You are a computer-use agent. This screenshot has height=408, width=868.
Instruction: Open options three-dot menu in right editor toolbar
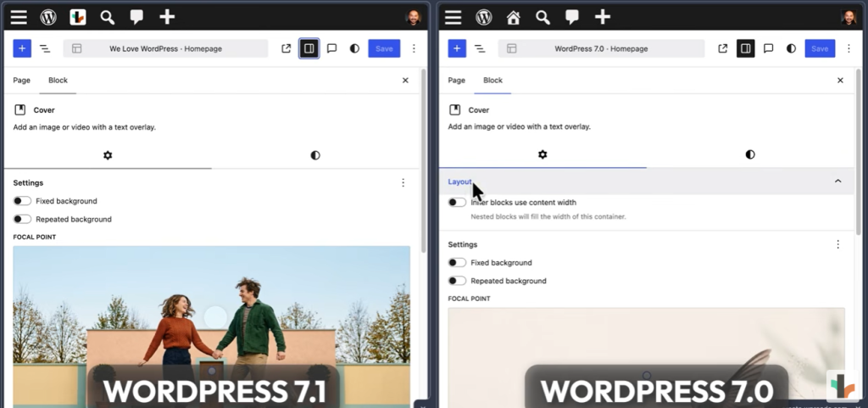pyautogui.click(x=849, y=48)
